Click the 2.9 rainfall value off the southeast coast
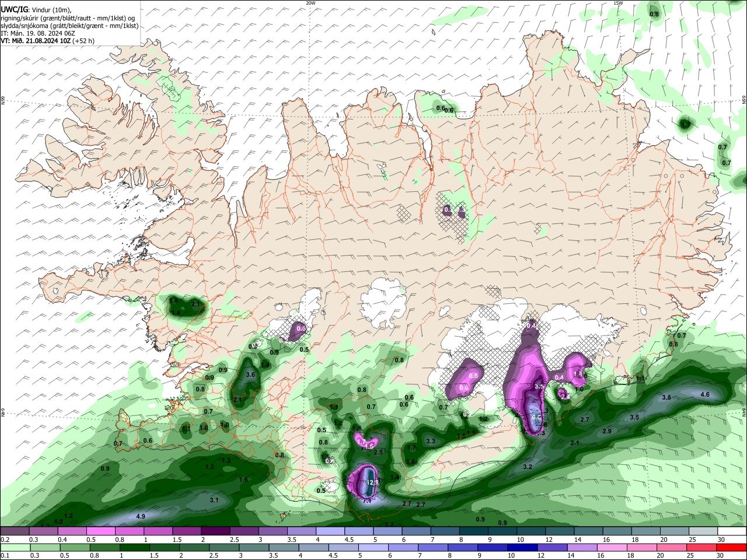747x560 pixels. pyautogui.click(x=607, y=431)
